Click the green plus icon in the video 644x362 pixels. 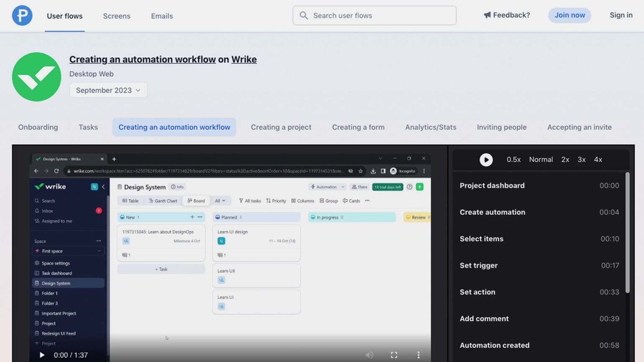(x=420, y=187)
